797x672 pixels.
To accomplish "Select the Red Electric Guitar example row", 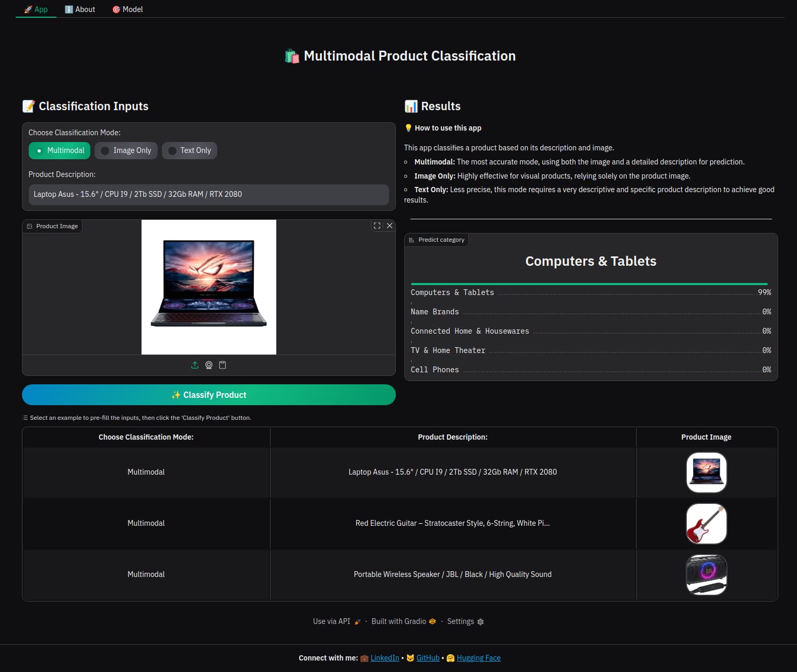I will [x=452, y=523].
